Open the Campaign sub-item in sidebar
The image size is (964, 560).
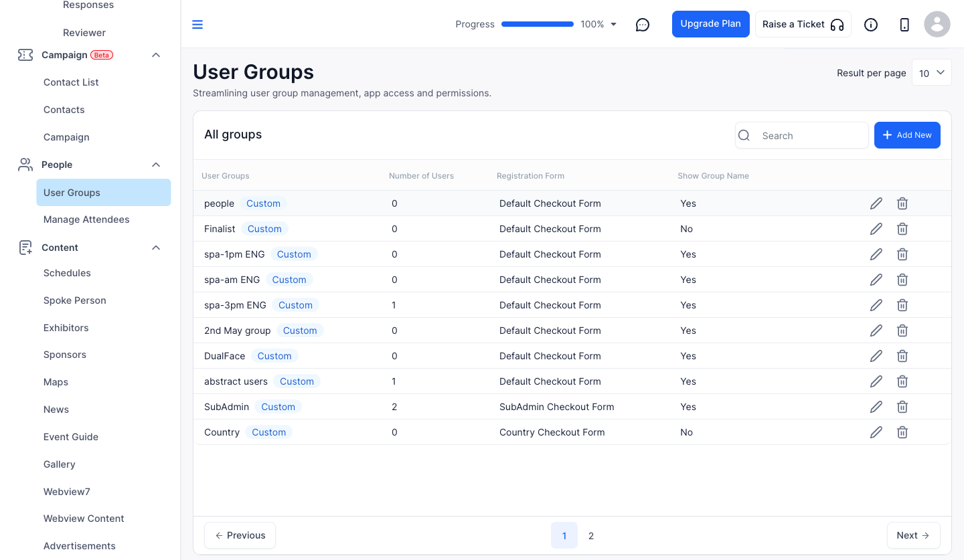[66, 137]
